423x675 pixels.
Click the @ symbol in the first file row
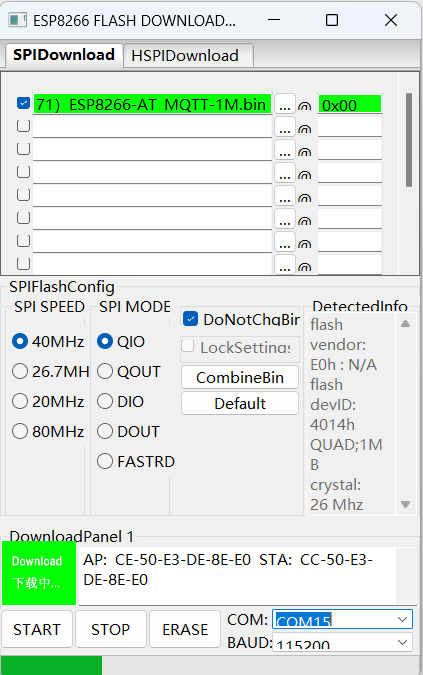tap(305, 106)
